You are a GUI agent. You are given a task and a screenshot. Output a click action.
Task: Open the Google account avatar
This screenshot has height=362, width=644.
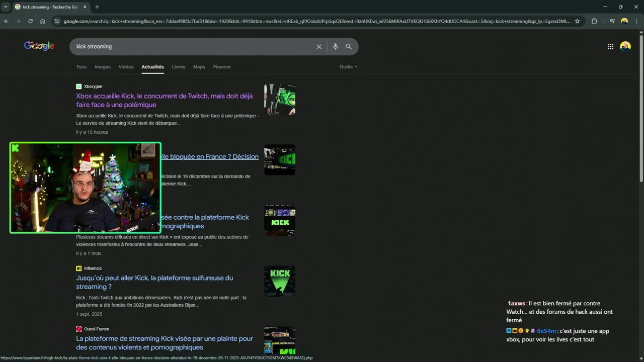tap(625, 47)
